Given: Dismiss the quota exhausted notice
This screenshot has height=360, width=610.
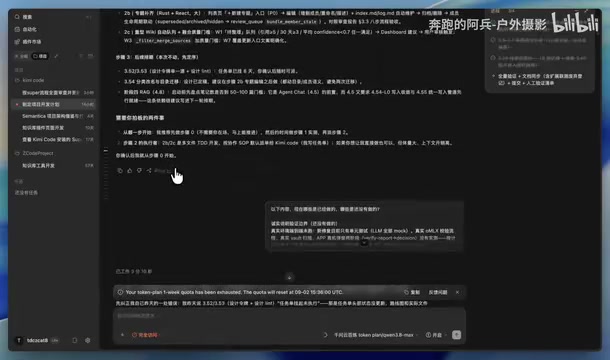Looking at the screenshot, I should [x=457, y=292].
